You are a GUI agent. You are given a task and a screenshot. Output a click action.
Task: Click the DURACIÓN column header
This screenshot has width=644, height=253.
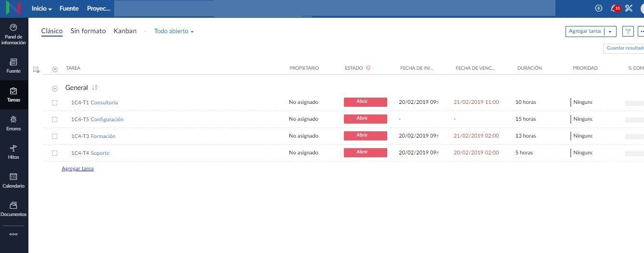(x=529, y=68)
